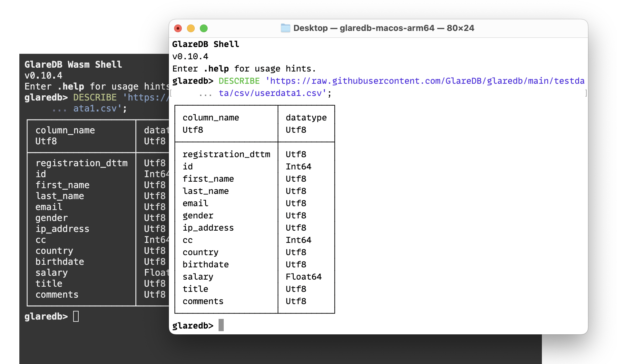Screen dimensions: 617x364
Task: Click the 'datatype' header in the macOS terminal table
Action: point(306,118)
